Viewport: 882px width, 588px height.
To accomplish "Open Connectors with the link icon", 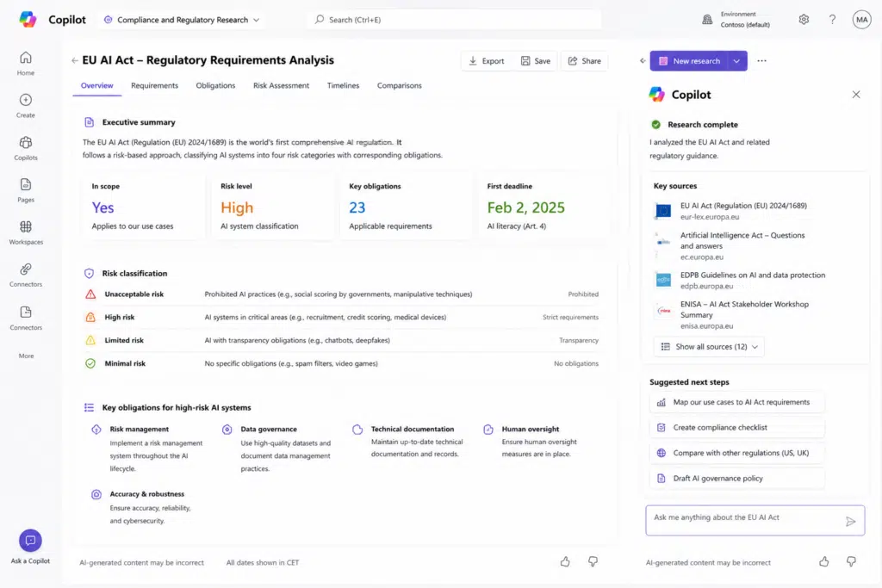I will [25, 275].
